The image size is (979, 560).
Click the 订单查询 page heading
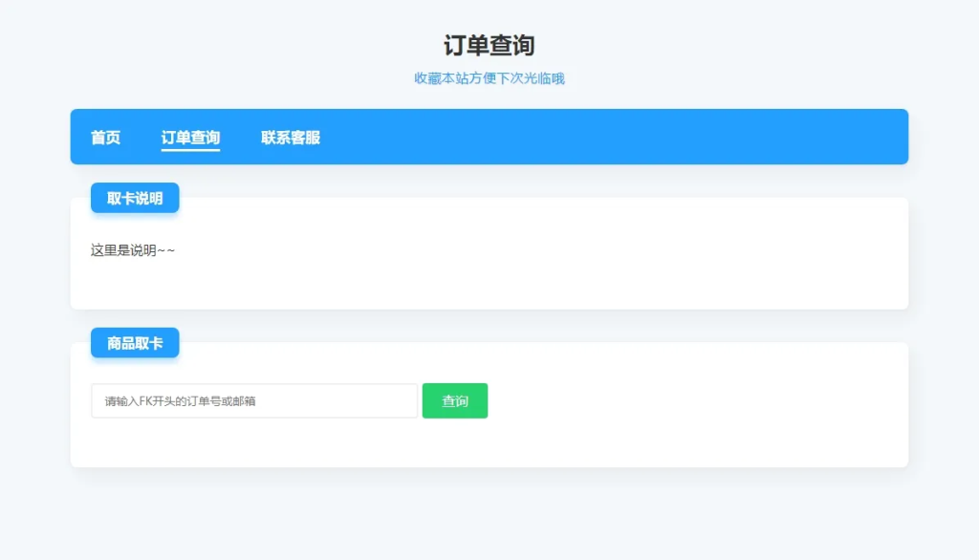click(489, 45)
